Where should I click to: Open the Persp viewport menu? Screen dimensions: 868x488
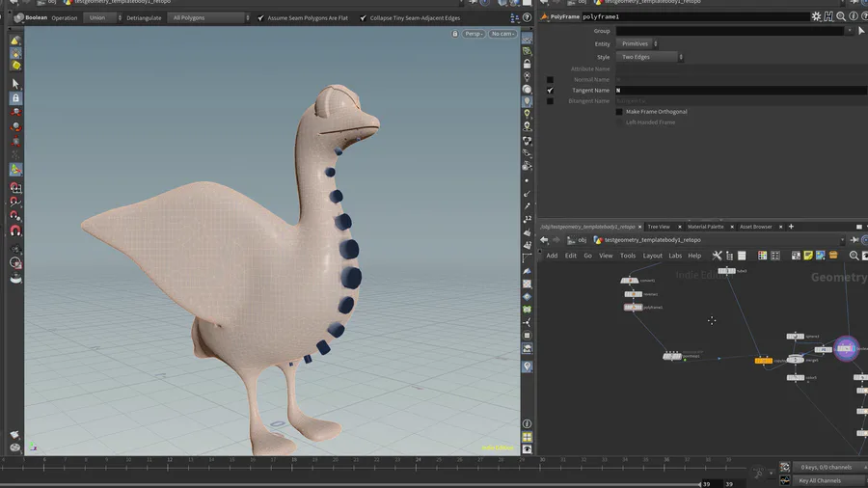pyautogui.click(x=474, y=34)
